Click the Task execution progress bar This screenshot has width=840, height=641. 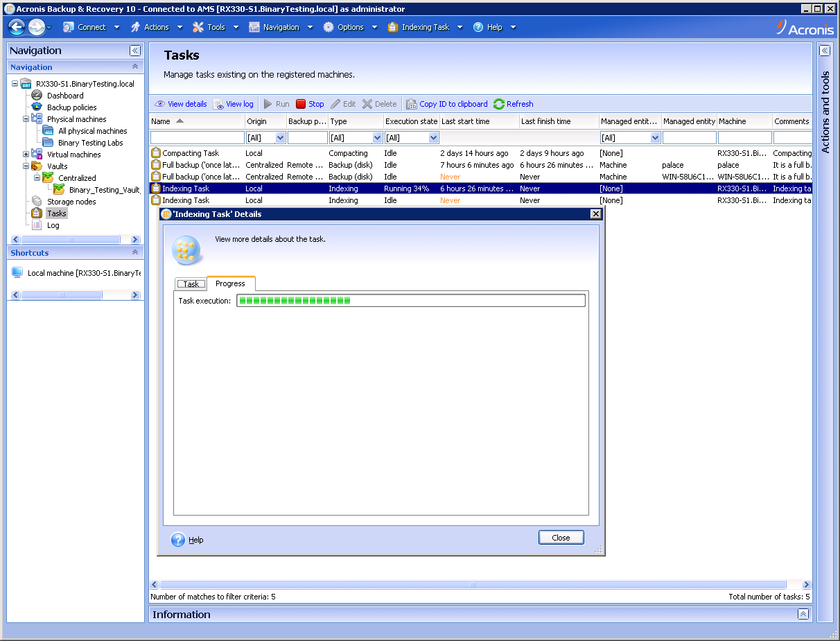(x=411, y=301)
